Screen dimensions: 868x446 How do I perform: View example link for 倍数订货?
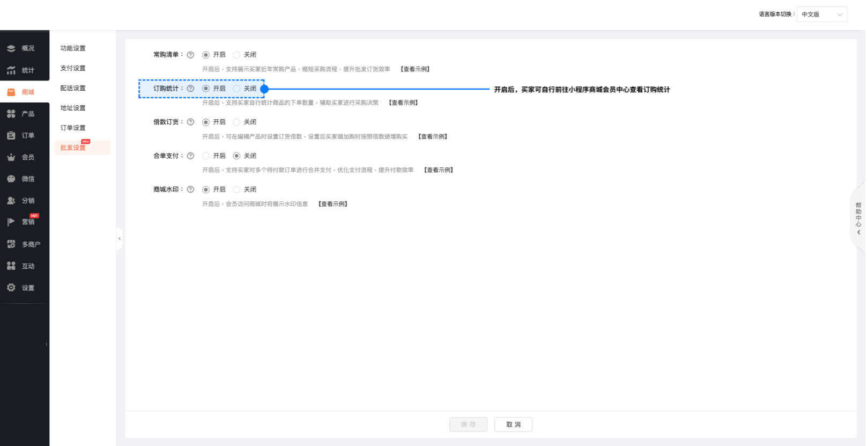[x=433, y=136]
